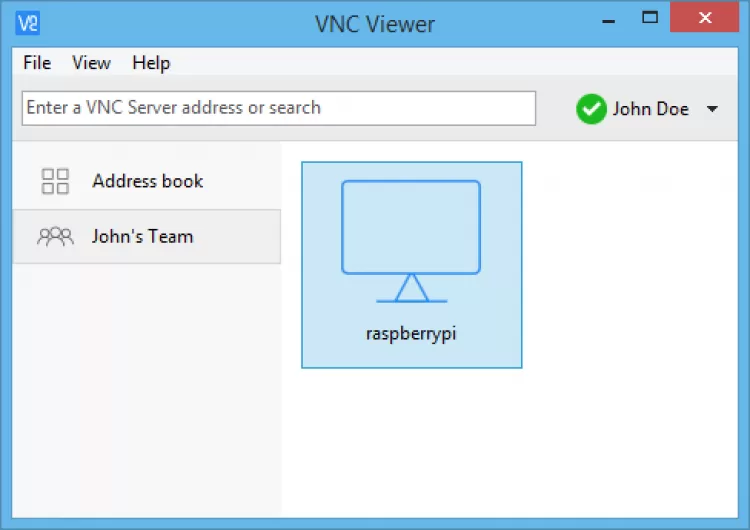Expand the John Doe account dropdown arrow

coord(712,109)
